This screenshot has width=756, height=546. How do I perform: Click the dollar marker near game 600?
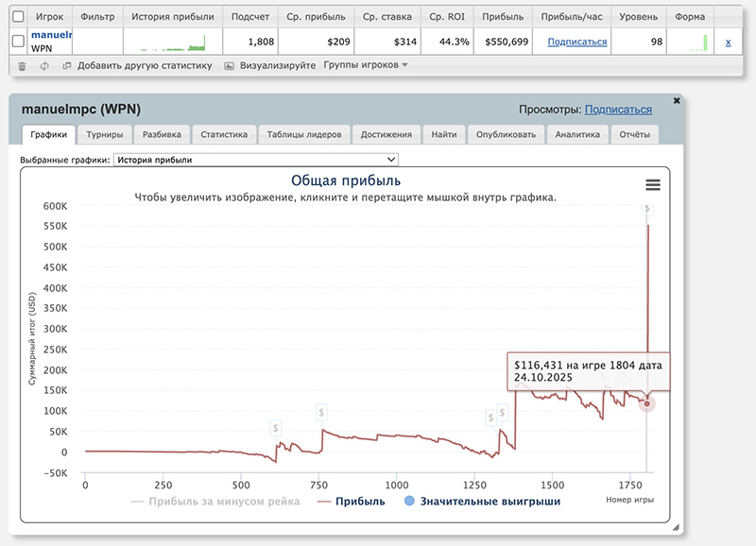click(x=275, y=428)
